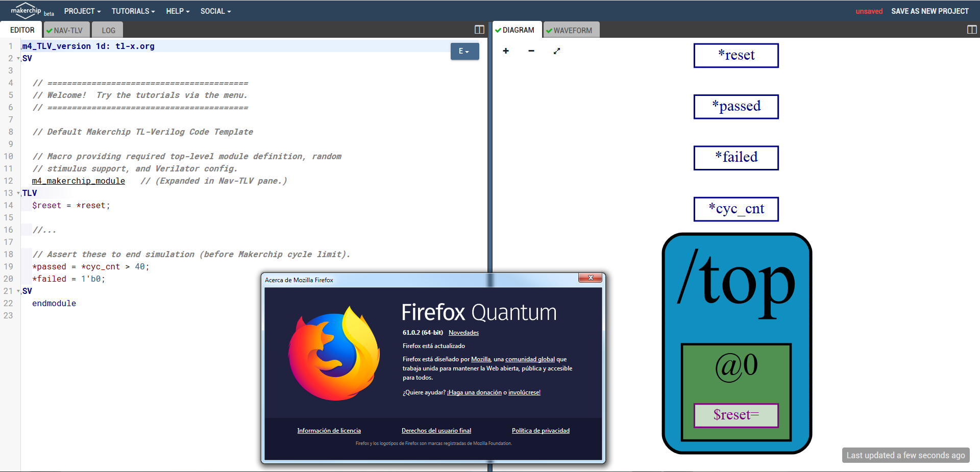This screenshot has width=980, height=472.
Task: Collapse the SV section fold arrow on line 2
Action: pyautogui.click(x=18, y=59)
